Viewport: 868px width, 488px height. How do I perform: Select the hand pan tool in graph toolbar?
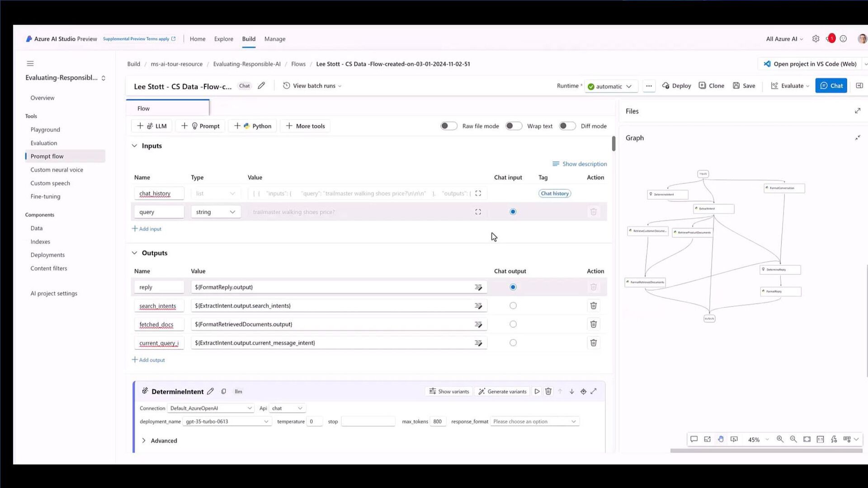[721, 439]
